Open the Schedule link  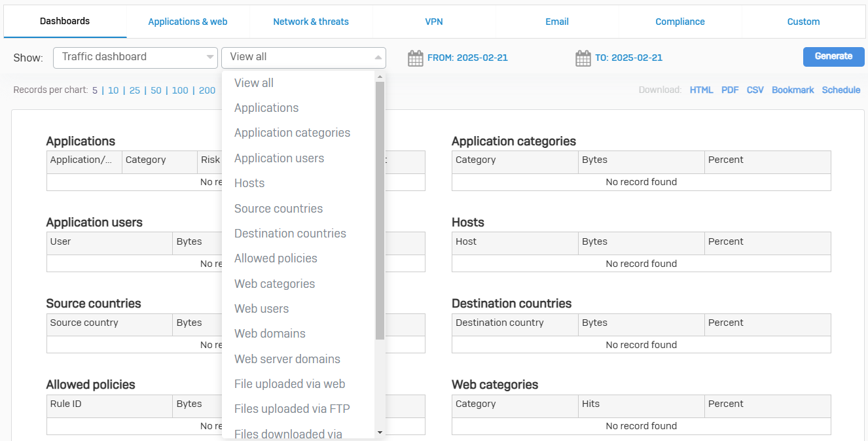click(x=841, y=90)
